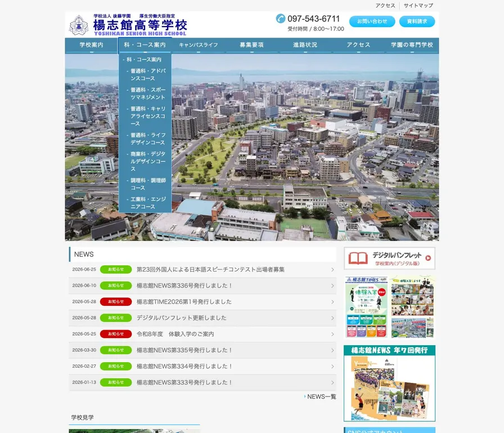
Task: Open 第23回外国人による日本語スピーチコンテスト news
Action: click(210, 269)
